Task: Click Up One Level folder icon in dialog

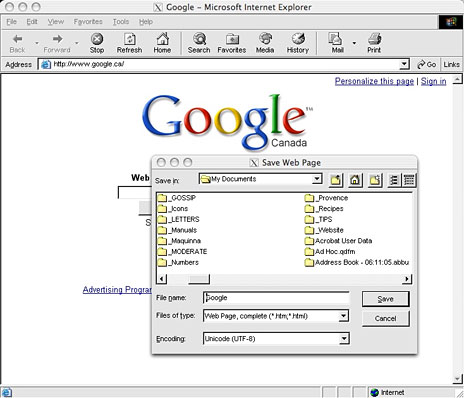Action: (336, 180)
